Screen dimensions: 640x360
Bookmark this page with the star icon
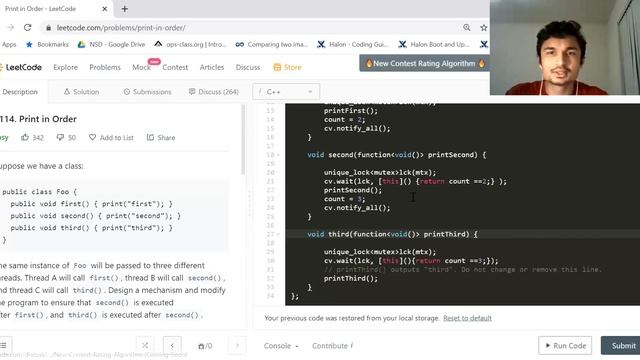click(484, 27)
